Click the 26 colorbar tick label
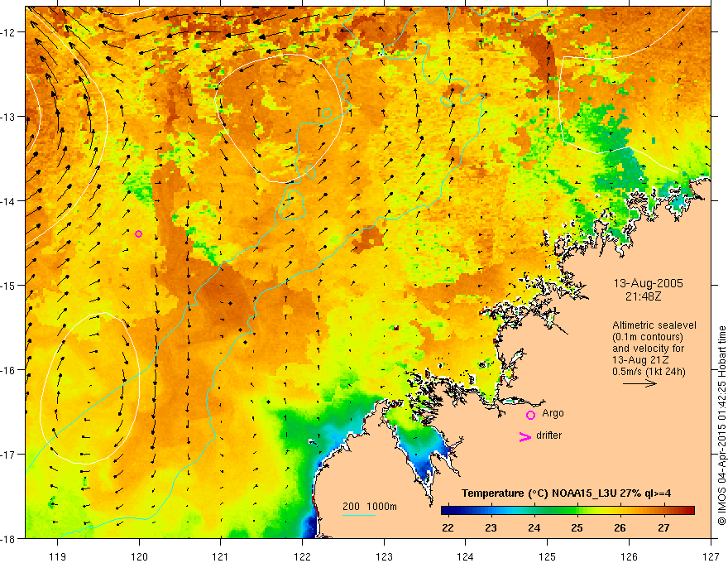Image resolution: width=728 pixels, height=563 pixels. pos(620,527)
